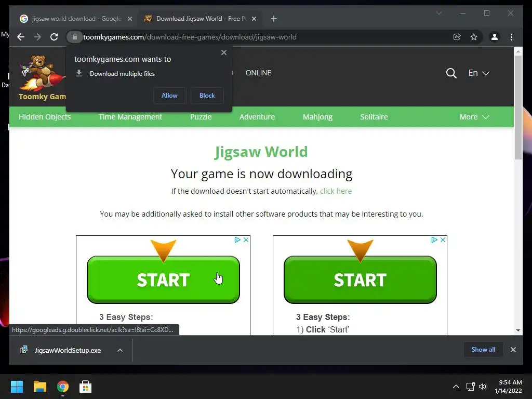The height and width of the screenshot is (399, 532).
Task: Click the volume speaker icon in tray
Action: pos(483,387)
